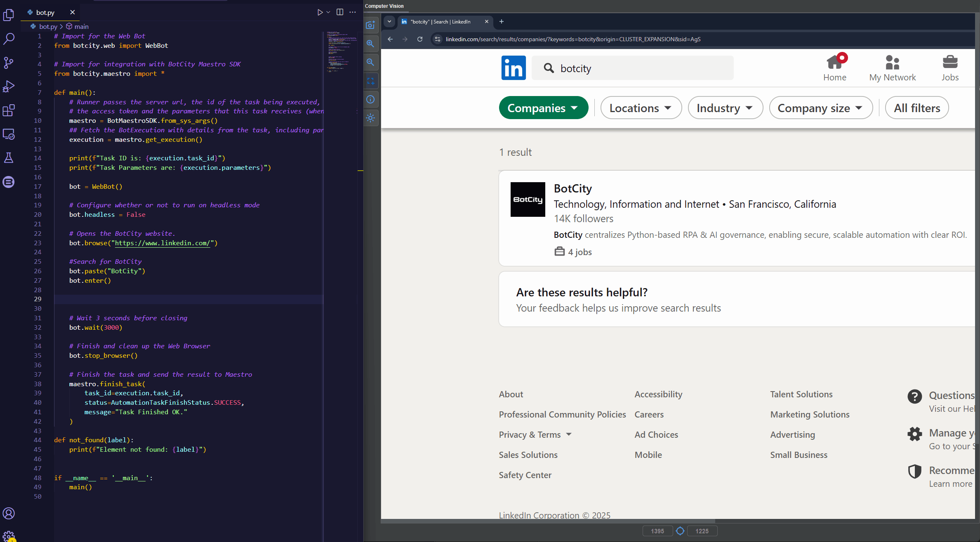
Task: Open editor More Actions ellipsis menu
Action: click(x=353, y=12)
